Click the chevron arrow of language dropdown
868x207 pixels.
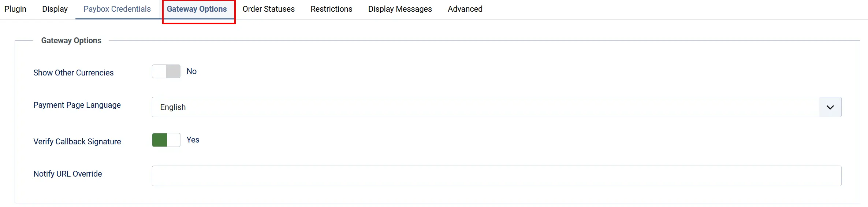pyautogui.click(x=830, y=107)
